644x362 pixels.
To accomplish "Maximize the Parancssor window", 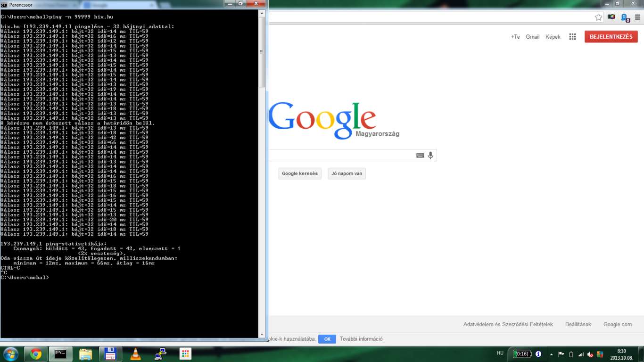I will pyautogui.click(x=240, y=3).
